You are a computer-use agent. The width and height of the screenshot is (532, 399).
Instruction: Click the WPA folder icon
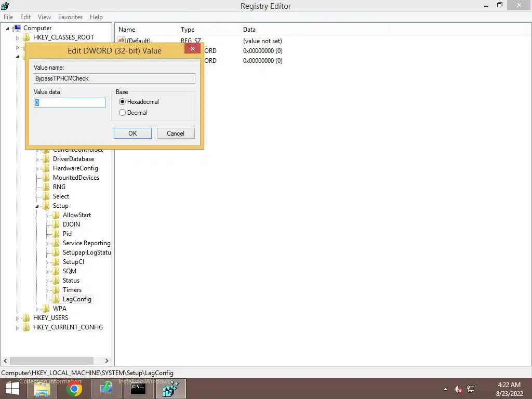pyautogui.click(x=46, y=309)
